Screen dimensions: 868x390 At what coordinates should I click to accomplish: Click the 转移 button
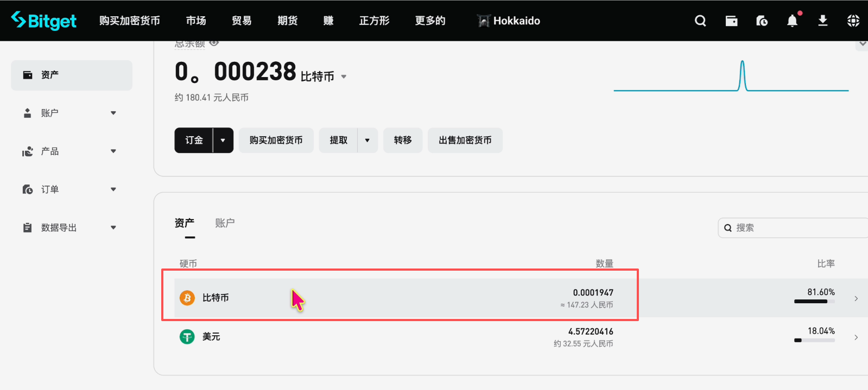click(x=402, y=140)
